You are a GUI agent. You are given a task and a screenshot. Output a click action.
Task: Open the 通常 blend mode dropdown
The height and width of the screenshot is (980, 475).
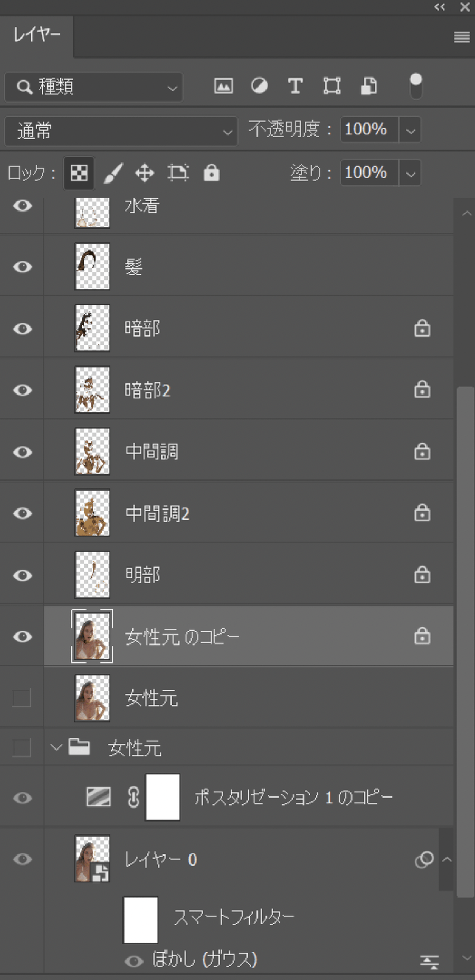(x=121, y=131)
